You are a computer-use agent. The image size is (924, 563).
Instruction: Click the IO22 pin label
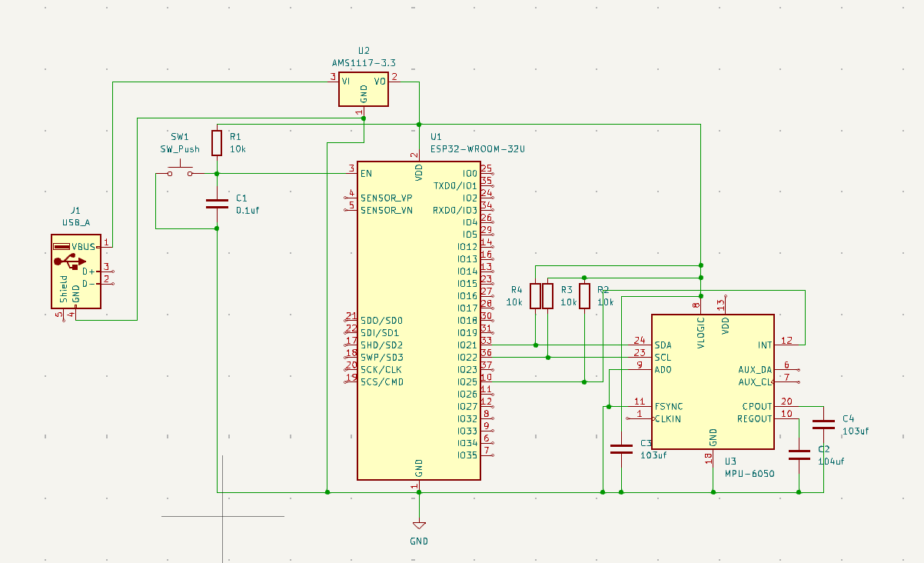(x=467, y=358)
